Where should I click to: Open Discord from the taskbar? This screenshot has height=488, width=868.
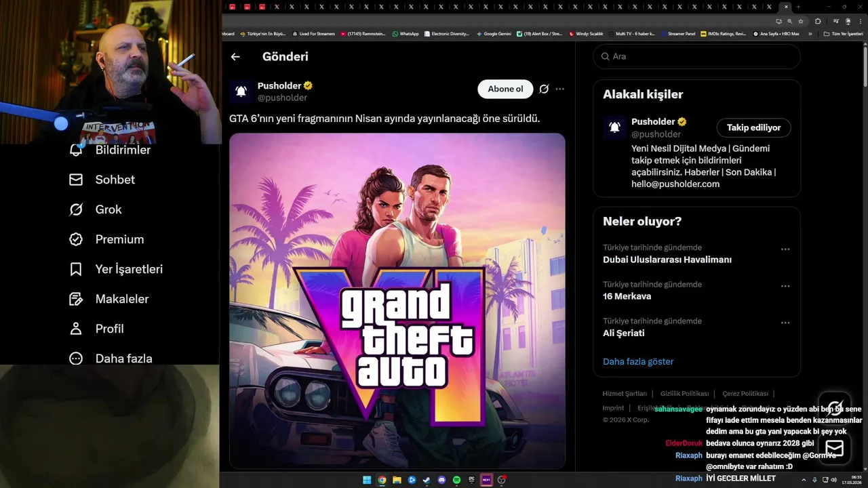(x=441, y=480)
